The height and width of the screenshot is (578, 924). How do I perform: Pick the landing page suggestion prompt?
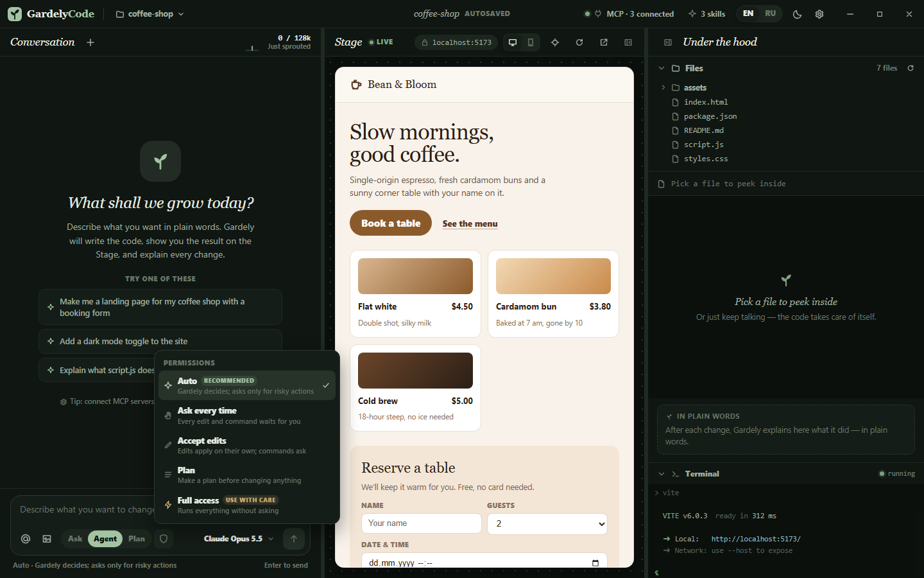tap(160, 307)
